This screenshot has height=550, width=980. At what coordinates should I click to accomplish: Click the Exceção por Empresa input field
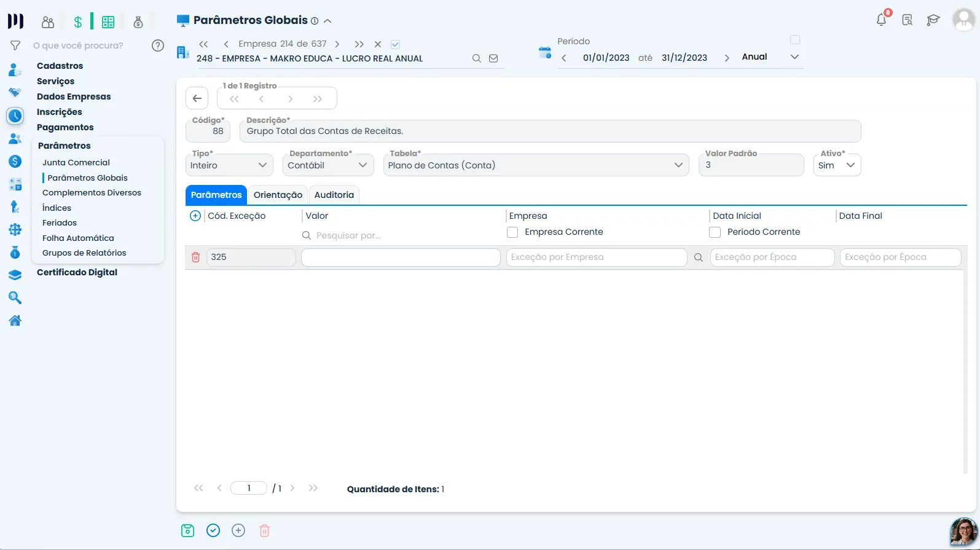click(597, 257)
